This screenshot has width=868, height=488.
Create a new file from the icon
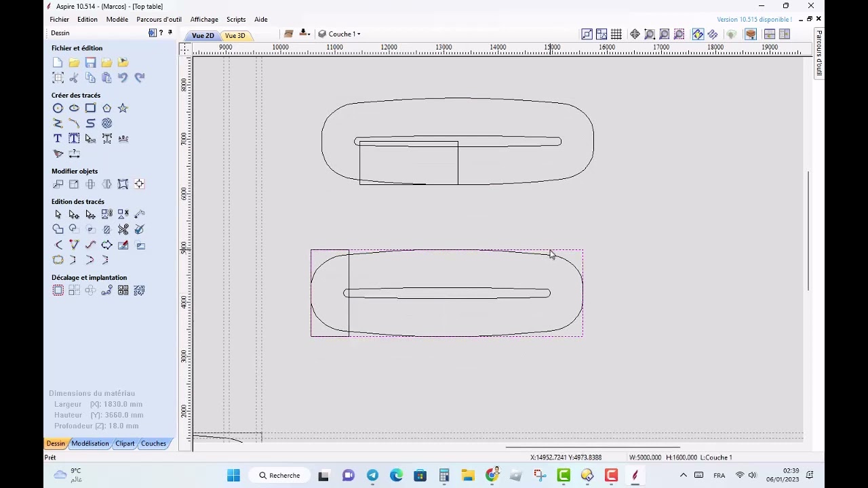click(58, 62)
